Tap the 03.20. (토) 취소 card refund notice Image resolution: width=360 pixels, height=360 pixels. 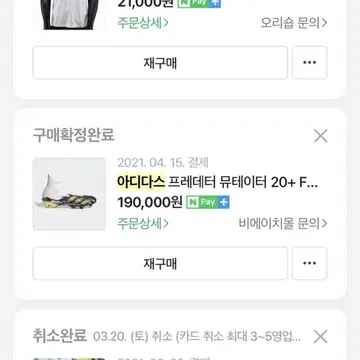coord(197,337)
